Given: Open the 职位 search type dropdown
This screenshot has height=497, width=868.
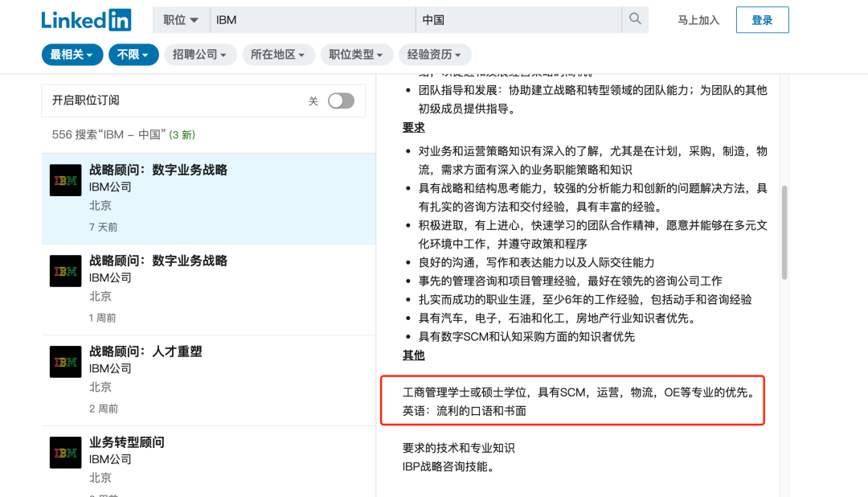Looking at the screenshot, I should [x=181, y=20].
